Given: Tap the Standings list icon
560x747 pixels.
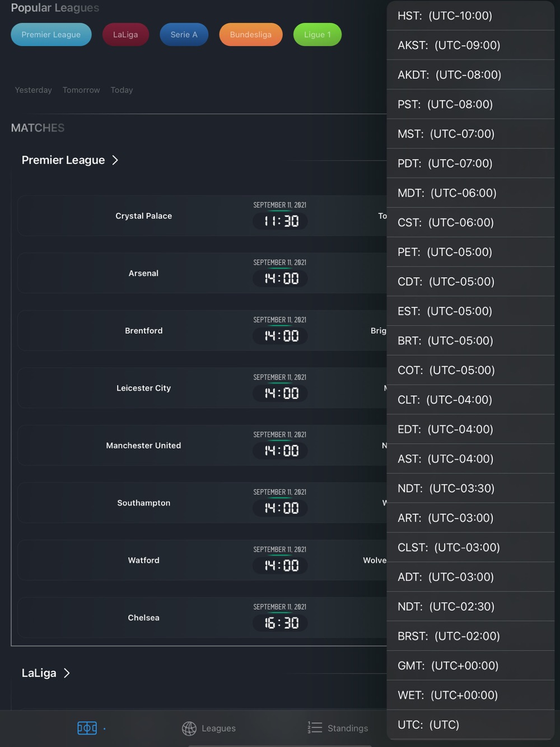Looking at the screenshot, I should [315, 727].
